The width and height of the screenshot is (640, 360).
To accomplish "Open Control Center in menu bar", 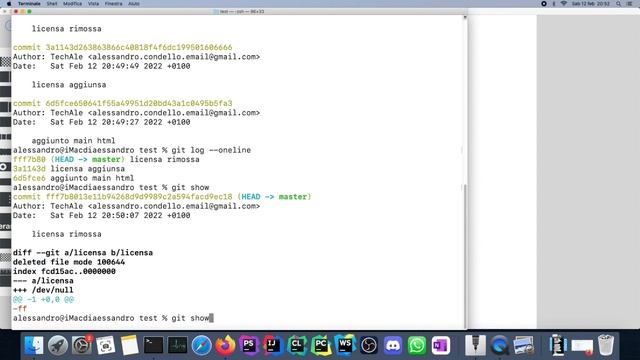I will pyautogui.click(x=630, y=4).
